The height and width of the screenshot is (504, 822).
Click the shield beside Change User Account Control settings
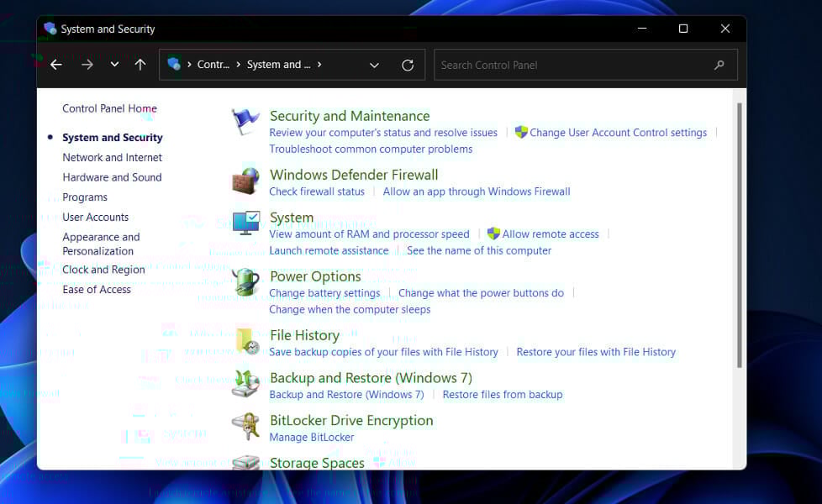coord(519,132)
